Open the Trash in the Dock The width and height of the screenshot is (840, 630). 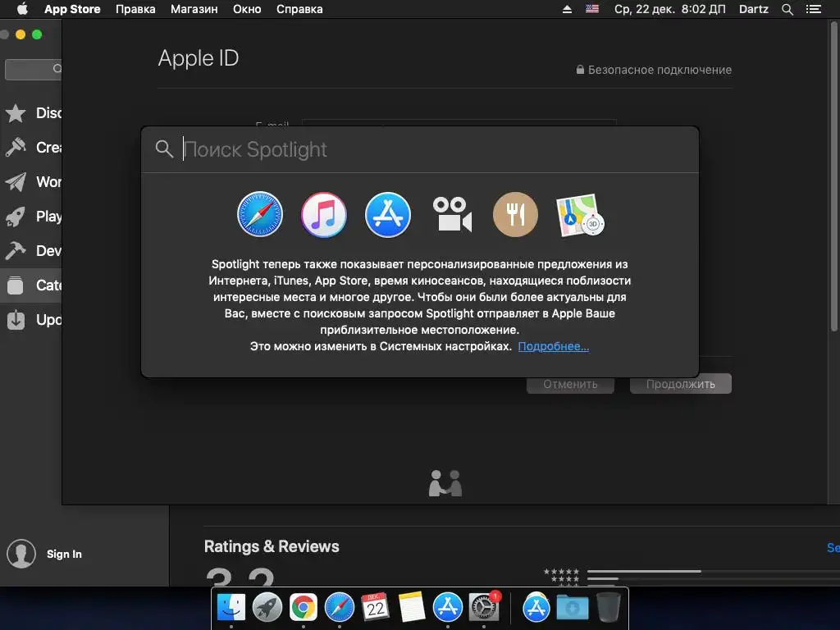(x=608, y=607)
